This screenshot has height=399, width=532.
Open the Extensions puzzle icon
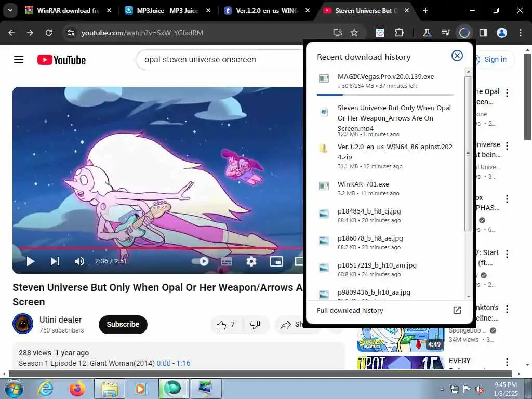400,33
